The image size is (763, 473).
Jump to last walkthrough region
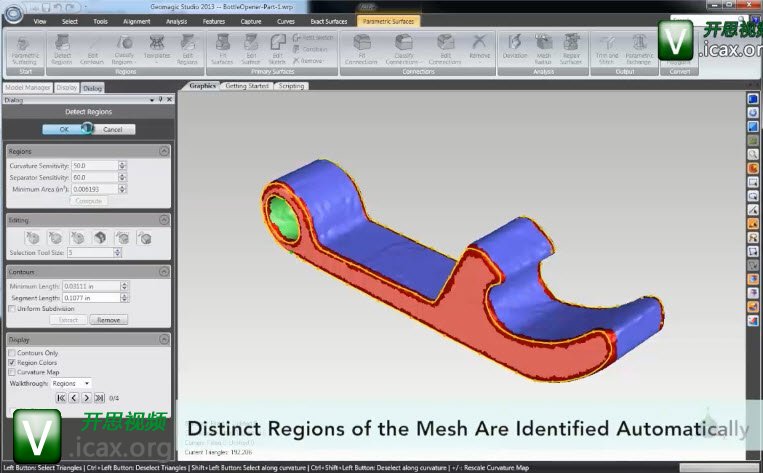click(x=99, y=398)
